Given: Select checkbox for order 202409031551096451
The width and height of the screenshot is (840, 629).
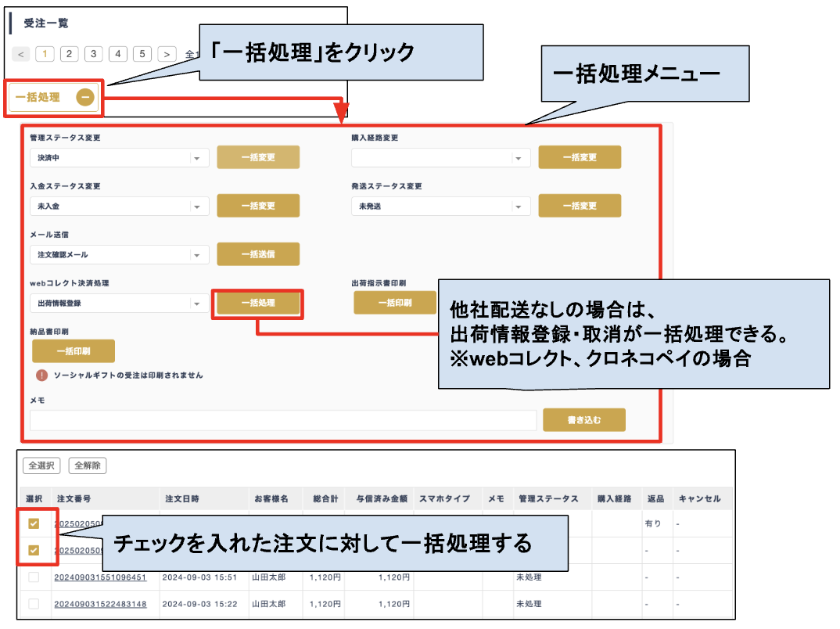Looking at the screenshot, I should [x=34, y=577].
